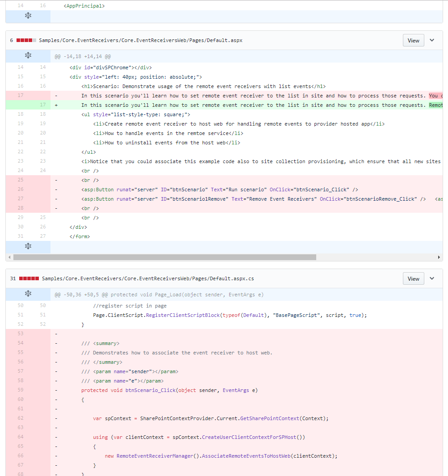The height and width of the screenshot is (476, 448).
Task: Click the //register script in page comment
Action: pyautogui.click(x=130, y=306)
